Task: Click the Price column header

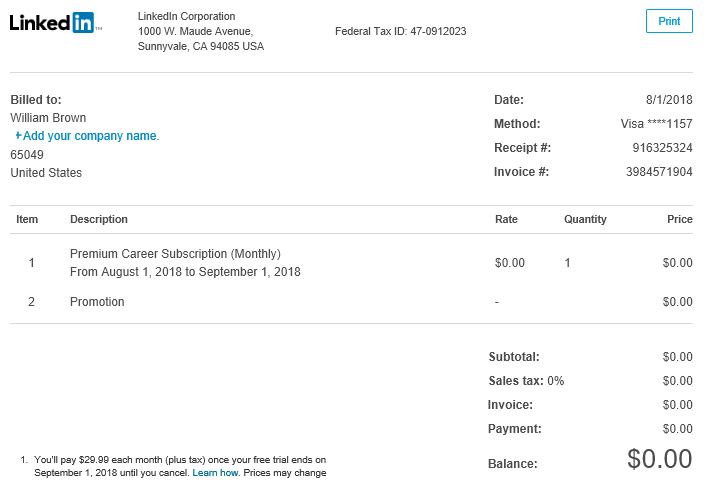Action: pos(680,219)
